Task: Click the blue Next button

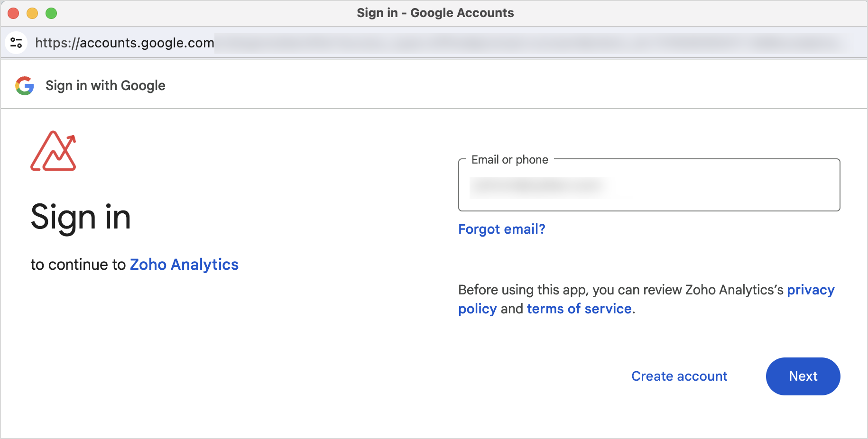Action: [x=803, y=376]
